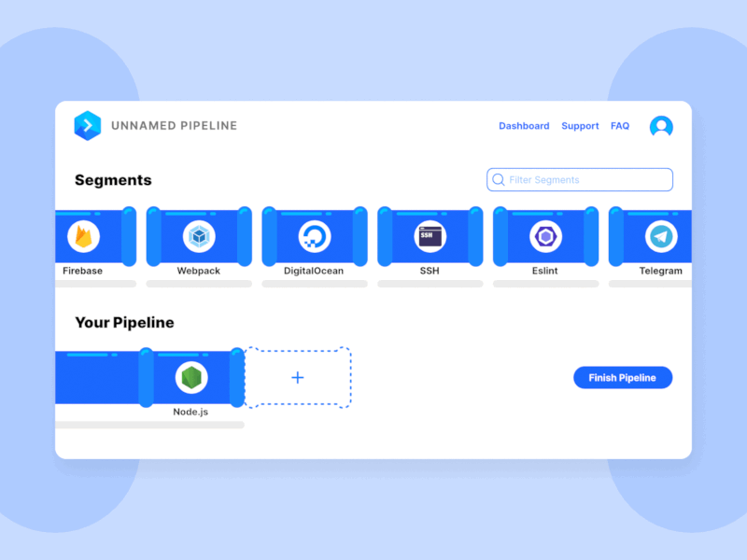This screenshot has height=560, width=747.
Task: Click the Telegram label
Action: tap(661, 271)
